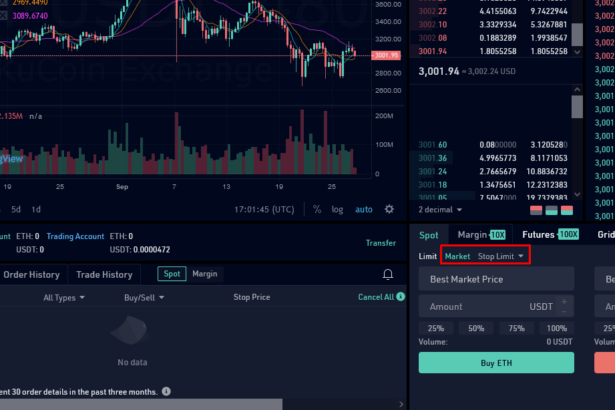This screenshot has width=615, height=410.
Task: Click down arrow of sell orders scrollbar
Action: coord(577,52)
